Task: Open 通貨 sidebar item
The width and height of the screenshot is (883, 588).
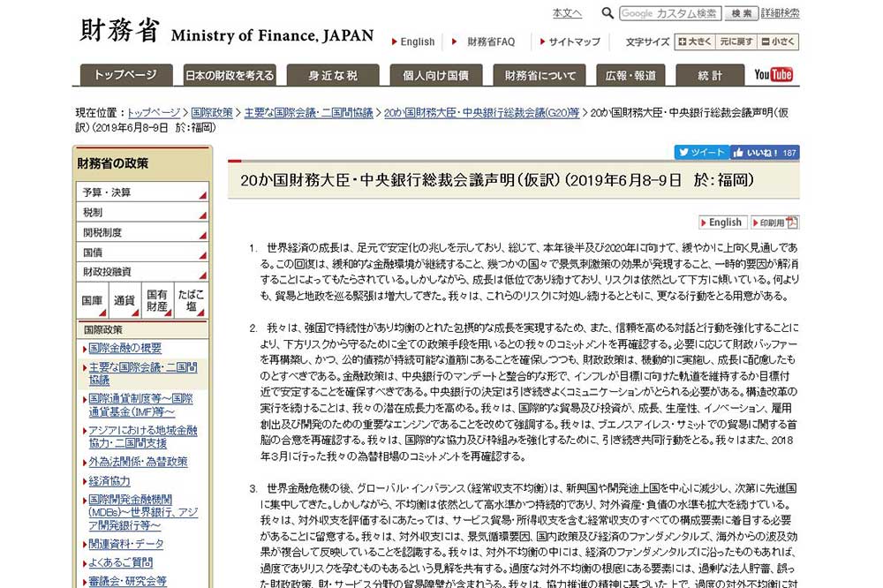Action: coord(125,300)
